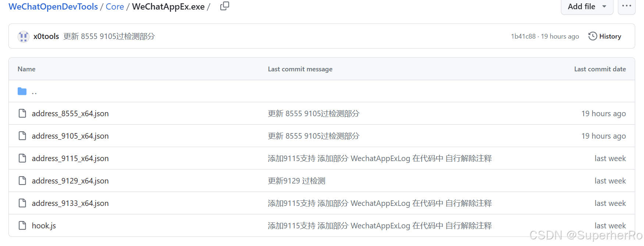Open commit message for address_9105_x64.json

point(314,136)
